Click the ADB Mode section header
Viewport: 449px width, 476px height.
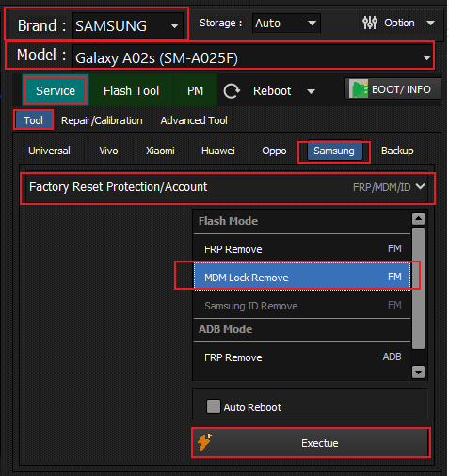(225, 329)
